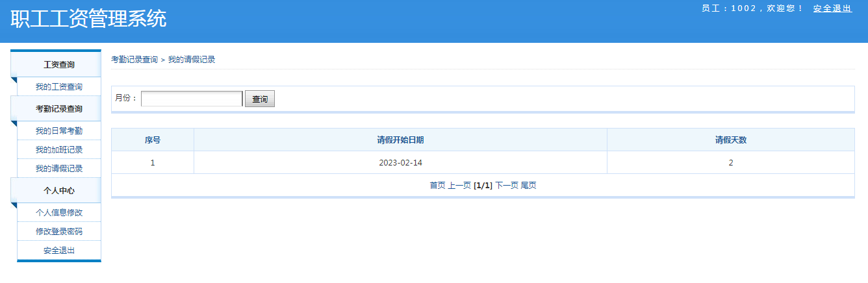The width and height of the screenshot is (868, 283).
Task: Click 我的请假记录 in the breadcrumb
Action: [x=192, y=59]
